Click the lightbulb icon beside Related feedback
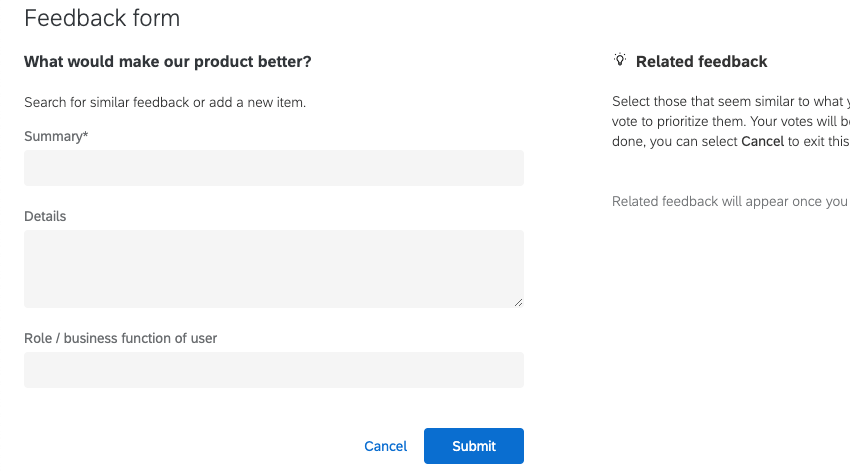850x472 pixels. point(620,61)
